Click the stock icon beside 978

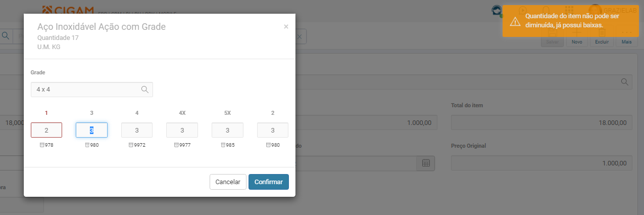41,145
